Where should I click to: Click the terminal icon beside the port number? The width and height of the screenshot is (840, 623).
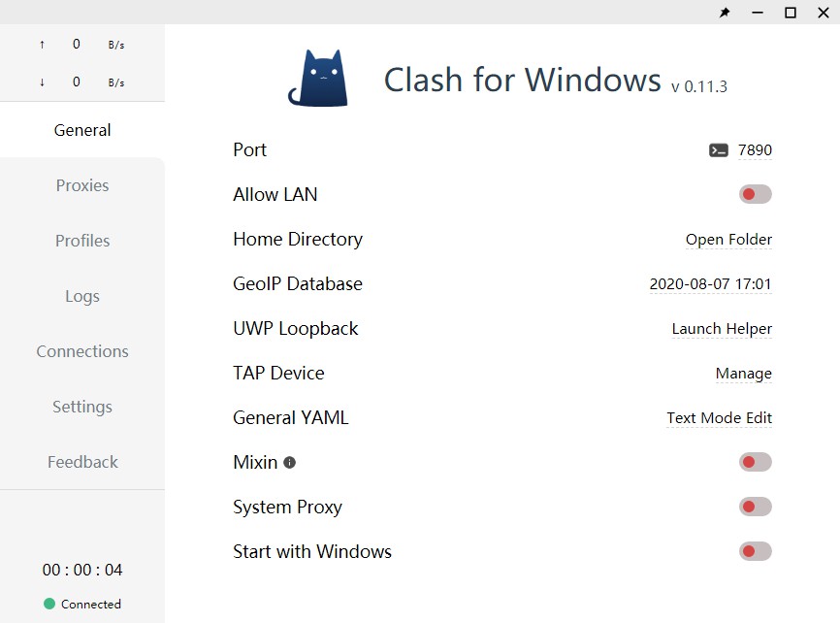pos(719,150)
